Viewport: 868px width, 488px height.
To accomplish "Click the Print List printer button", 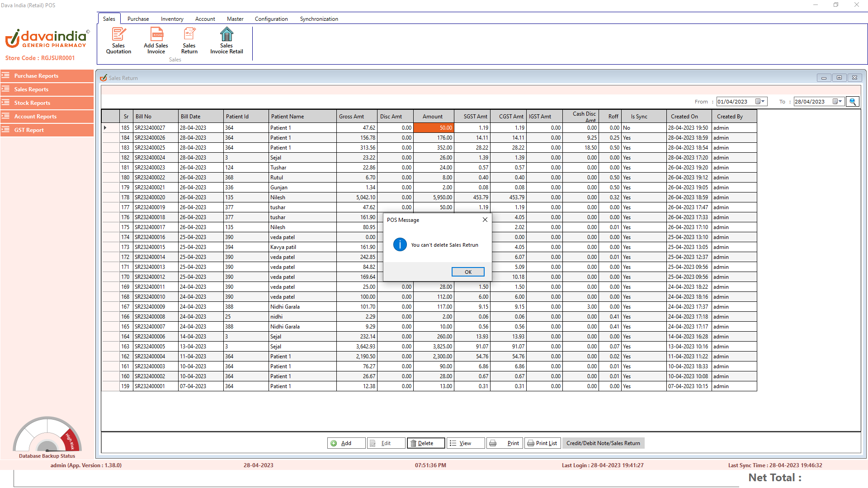I will coord(542,443).
